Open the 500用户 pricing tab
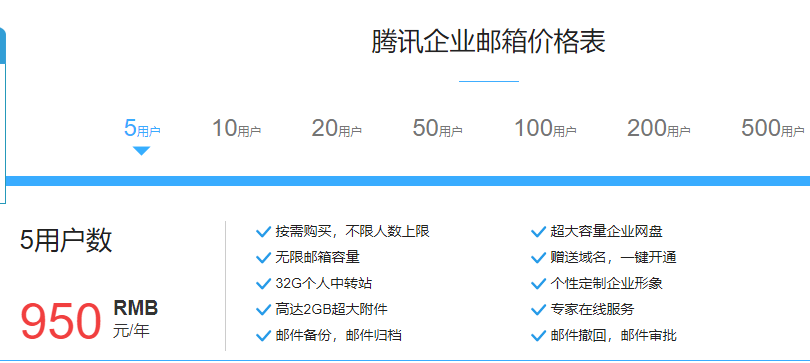 coord(773,128)
